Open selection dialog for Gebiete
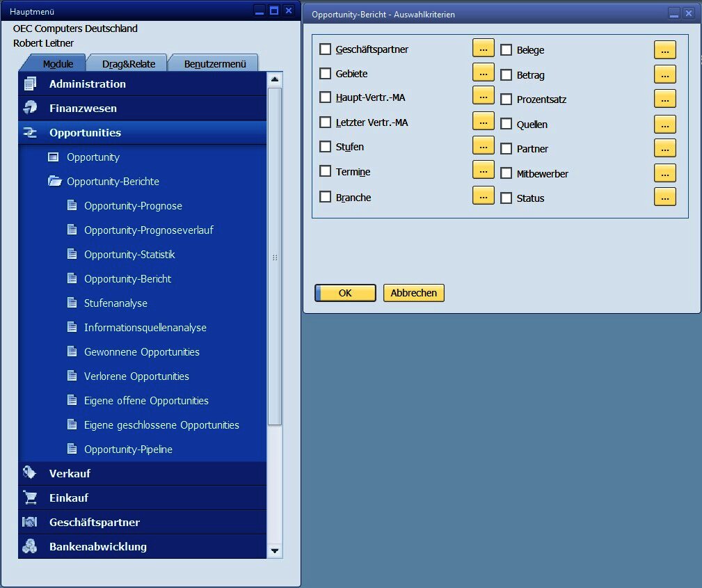This screenshot has height=588, width=702. 483,72
